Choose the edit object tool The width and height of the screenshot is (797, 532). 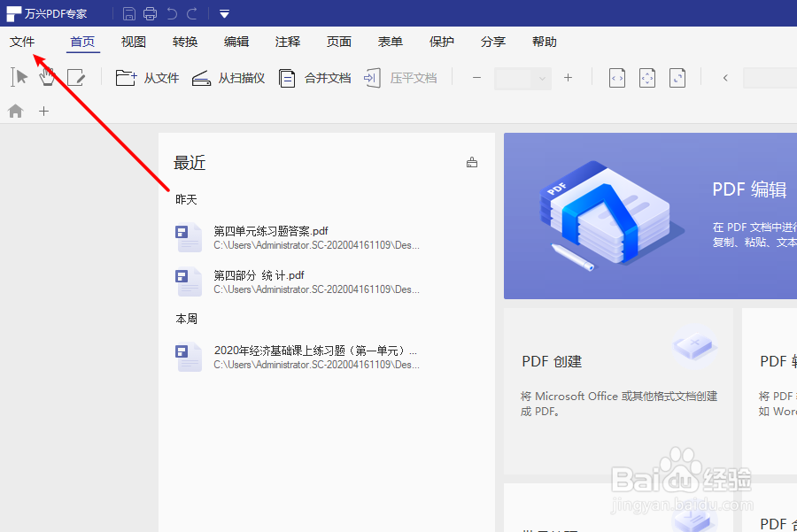(76, 78)
